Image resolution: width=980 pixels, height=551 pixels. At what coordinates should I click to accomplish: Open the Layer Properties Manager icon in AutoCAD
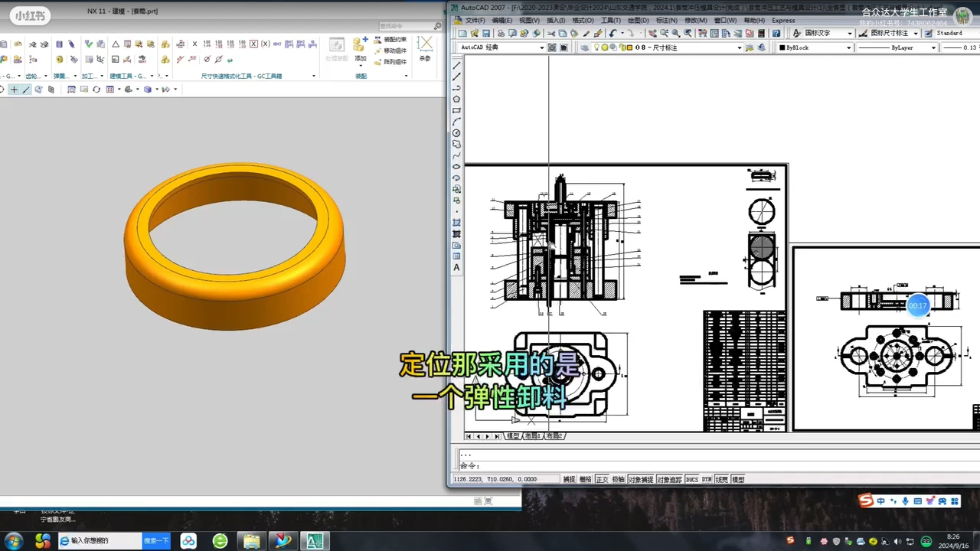tap(585, 47)
